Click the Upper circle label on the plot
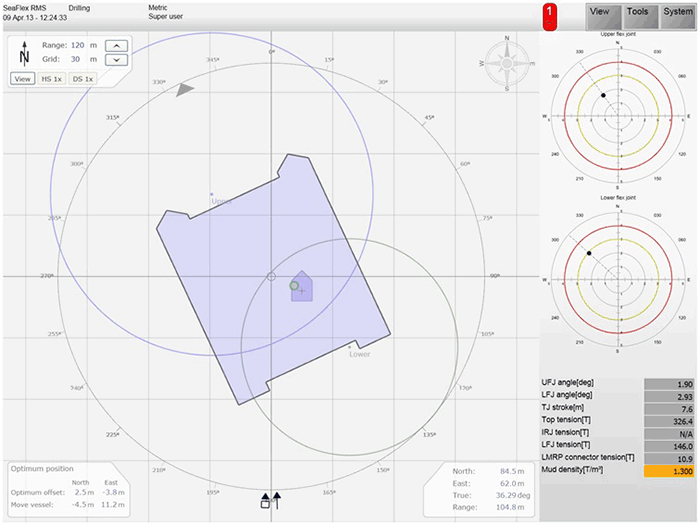Screen dimensions: 700x525 pos(222,201)
